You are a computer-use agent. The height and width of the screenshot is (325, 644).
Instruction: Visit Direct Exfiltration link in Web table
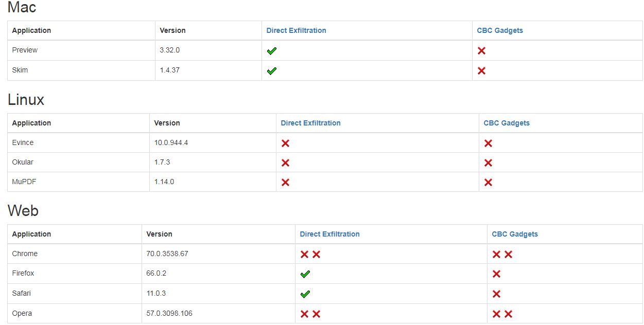[x=330, y=234]
